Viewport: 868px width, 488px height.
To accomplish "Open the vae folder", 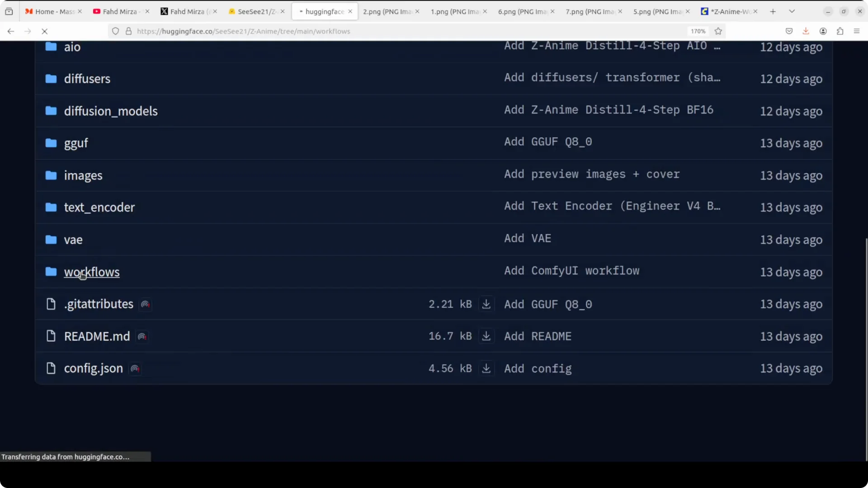I will click(x=73, y=240).
